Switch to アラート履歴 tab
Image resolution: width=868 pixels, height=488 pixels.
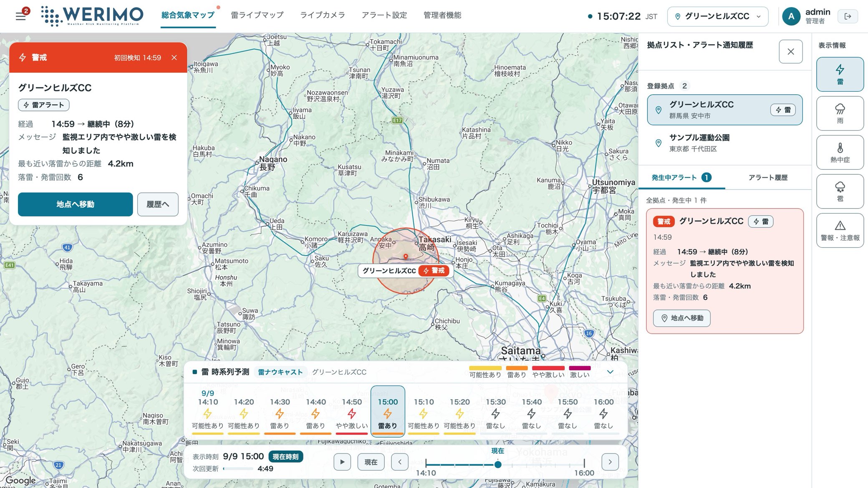pyautogui.click(x=768, y=178)
